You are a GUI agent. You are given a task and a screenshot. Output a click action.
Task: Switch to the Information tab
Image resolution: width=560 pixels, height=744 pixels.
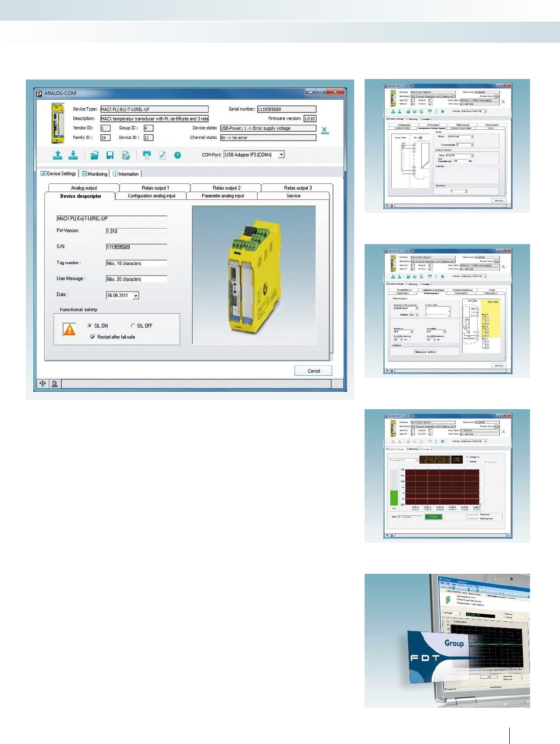pyautogui.click(x=126, y=174)
